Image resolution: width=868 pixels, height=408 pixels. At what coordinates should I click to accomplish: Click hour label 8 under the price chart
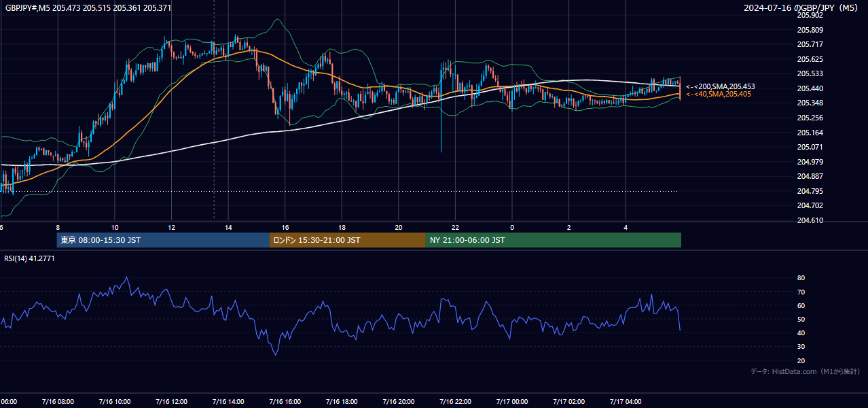coord(58,228)
